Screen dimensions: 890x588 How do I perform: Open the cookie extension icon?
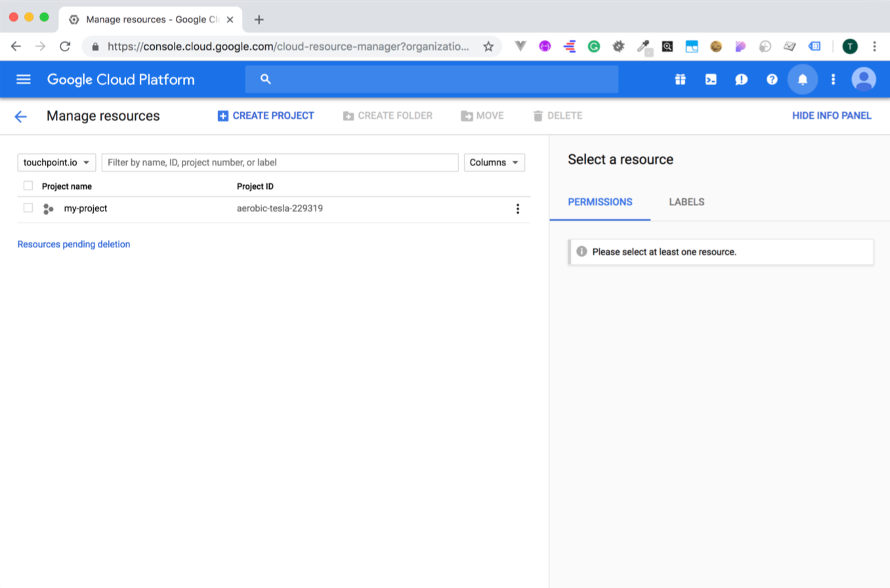[x=716, y=47]
